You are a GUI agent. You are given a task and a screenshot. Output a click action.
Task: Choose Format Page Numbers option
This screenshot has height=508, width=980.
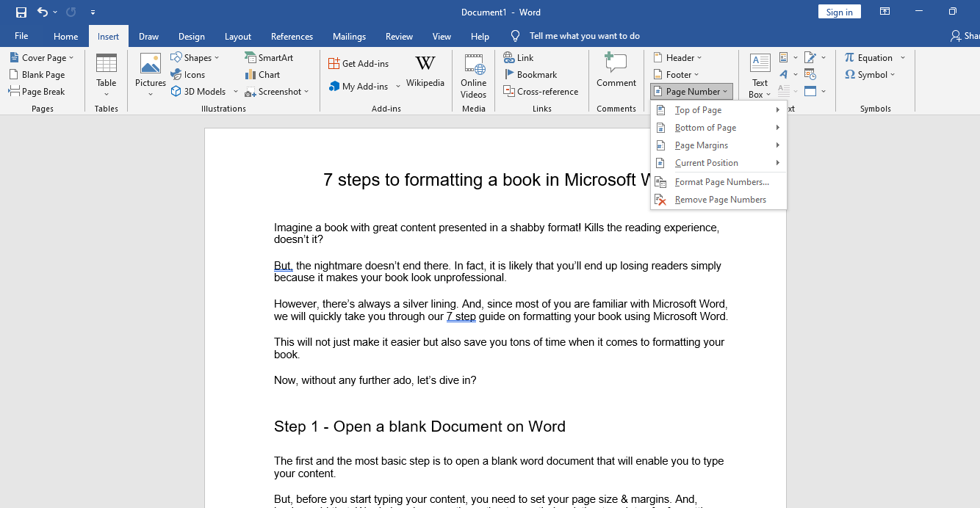click(718, 182)
